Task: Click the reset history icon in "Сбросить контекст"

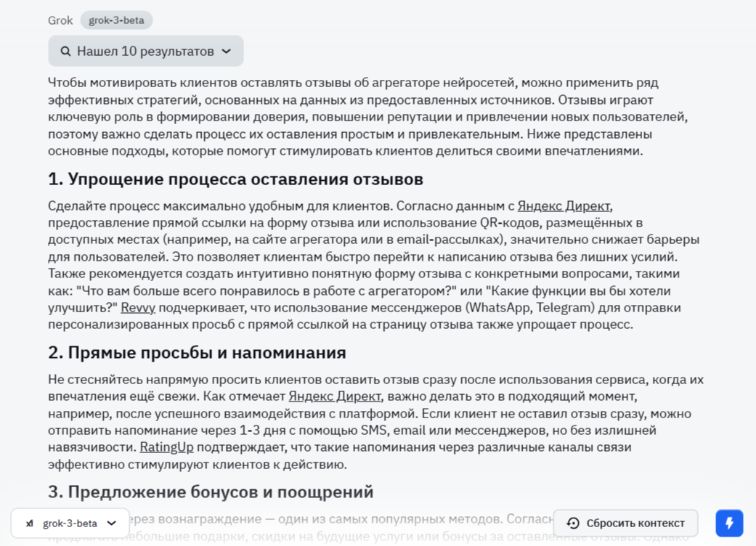Action: tap(573, 523)
